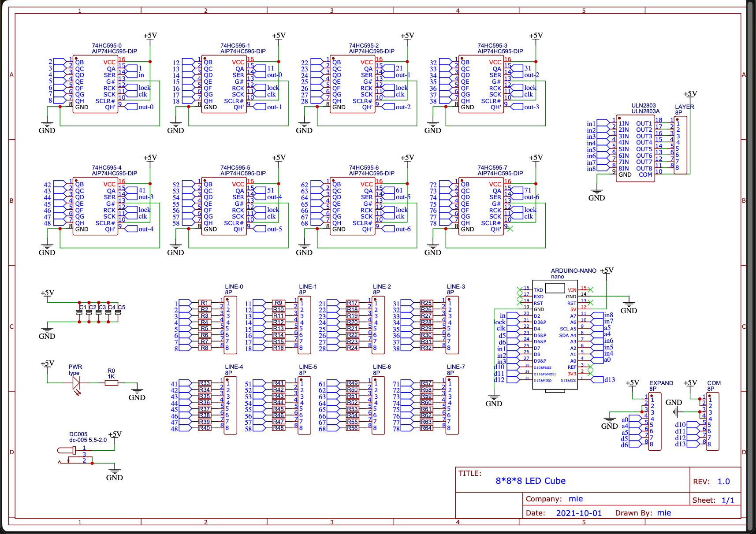Click resistor R25 in LINE-3 group
This screenshot has width=756, height=534.
426,303
